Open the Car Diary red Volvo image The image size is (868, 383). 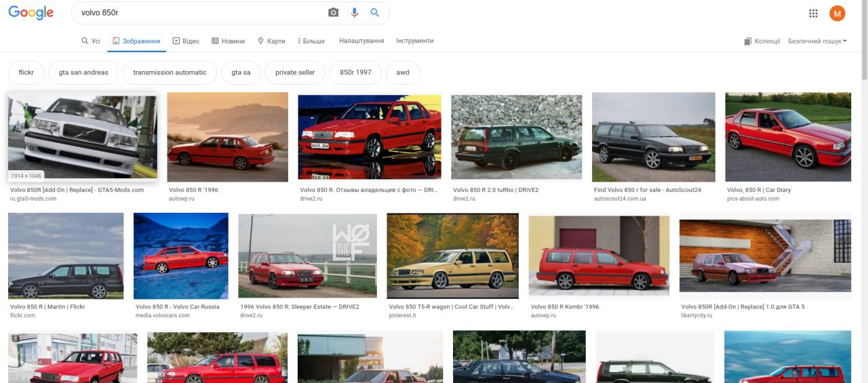(788, 138)
